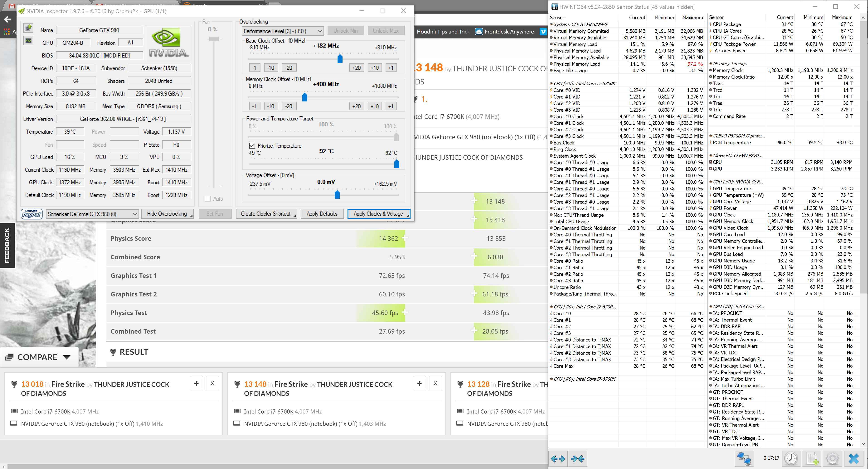Open the FEEDBACK side tab
The width and height of the screenshot is (868, 469).
click(x=7, y=245)
